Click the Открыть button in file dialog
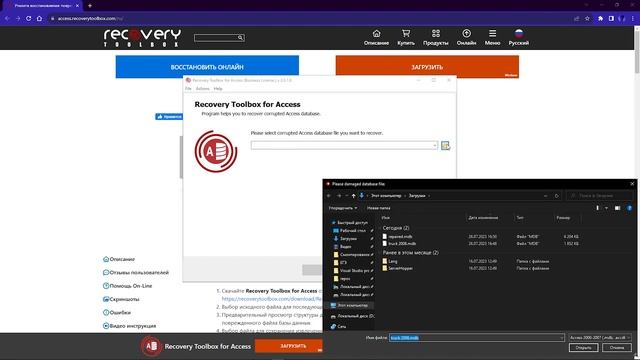Viewport: 640px width, 360px height. tap(583, 348)
